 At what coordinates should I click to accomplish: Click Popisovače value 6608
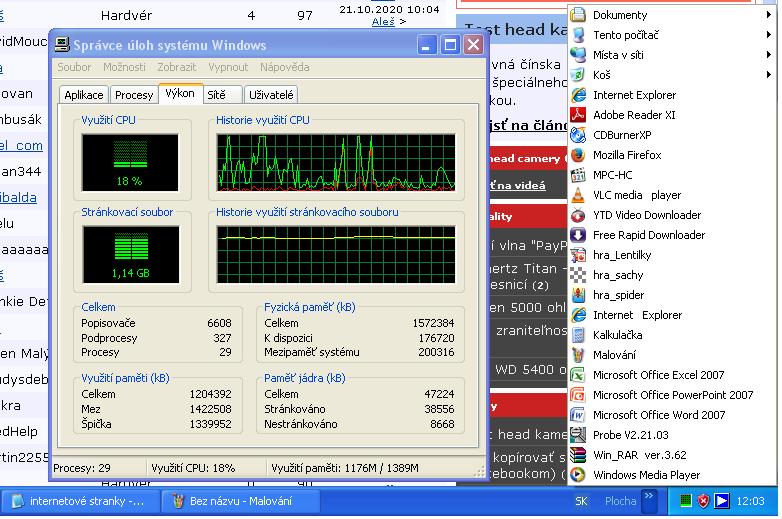coord(219,323)
